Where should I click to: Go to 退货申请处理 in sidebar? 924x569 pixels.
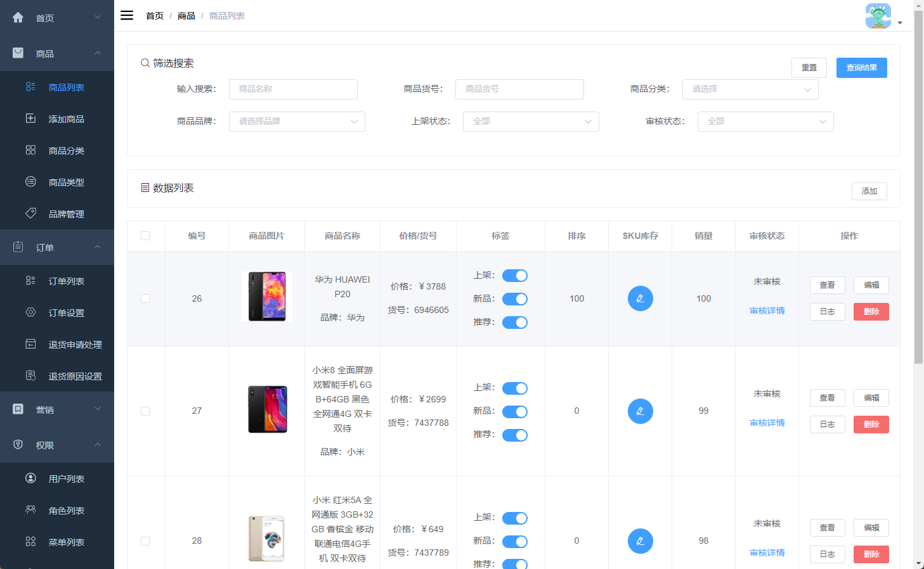click(x=75, y=345)
